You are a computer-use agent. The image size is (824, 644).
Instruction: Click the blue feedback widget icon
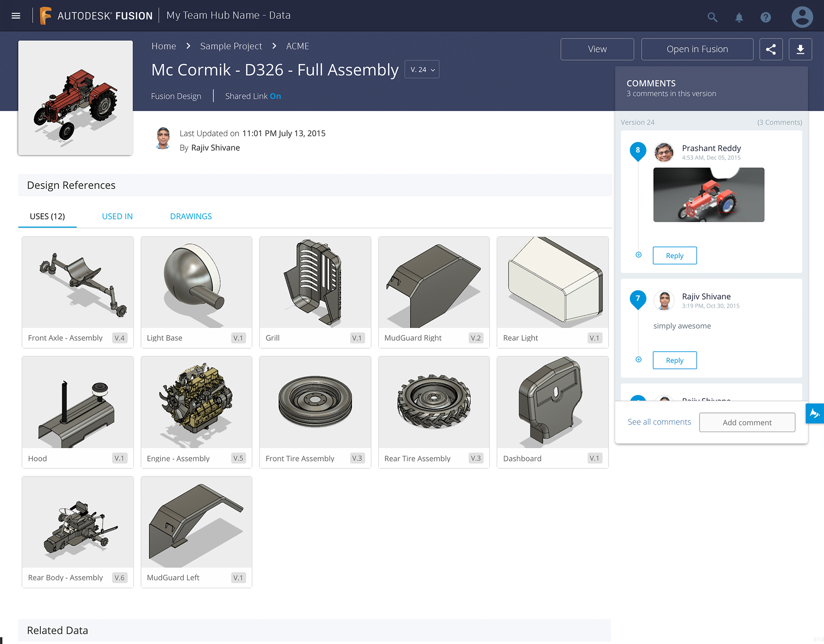click(814, 413)
